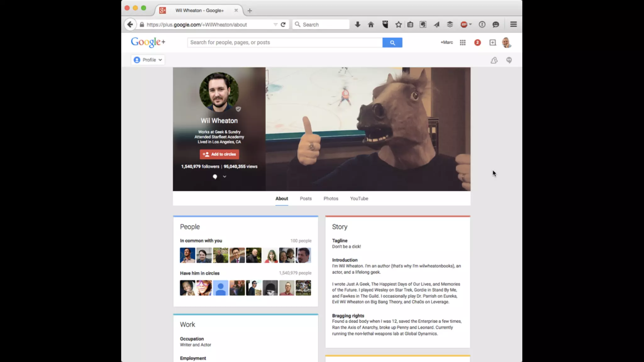Click the Add to circles button
This screenshot has width=644, height=362.
click(219, 154)
